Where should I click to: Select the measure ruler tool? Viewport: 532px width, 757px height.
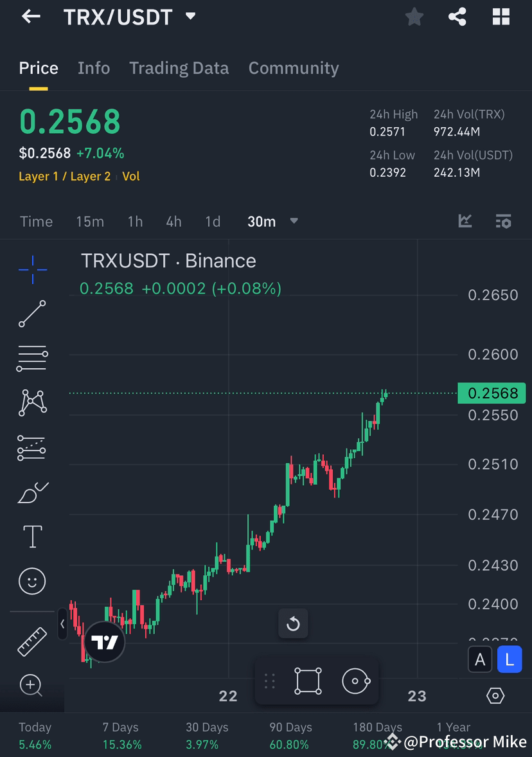tap(32, 641)
